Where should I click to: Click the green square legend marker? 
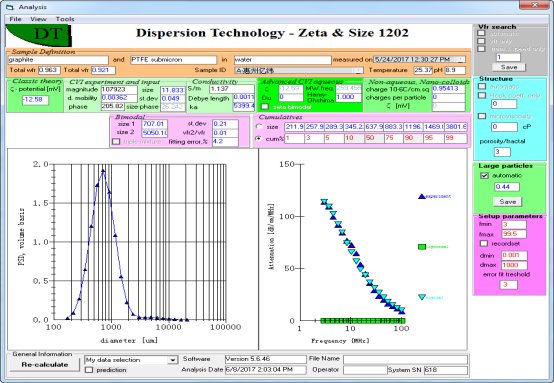pyautogui.click(x=422, y=247)
